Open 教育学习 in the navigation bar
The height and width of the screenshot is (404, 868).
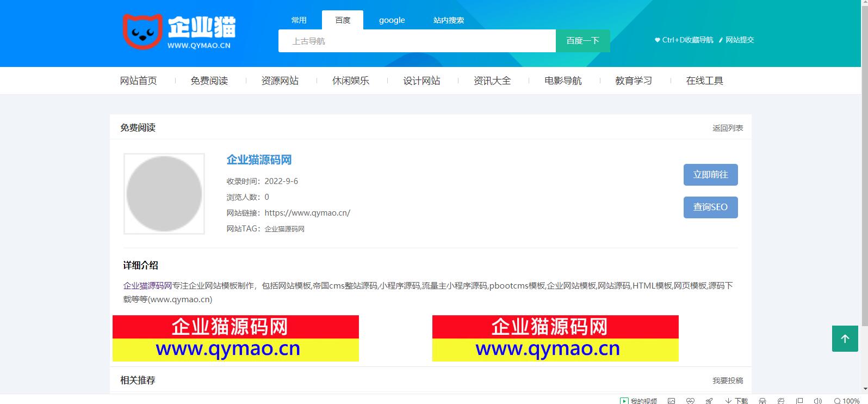pos(634,81)
